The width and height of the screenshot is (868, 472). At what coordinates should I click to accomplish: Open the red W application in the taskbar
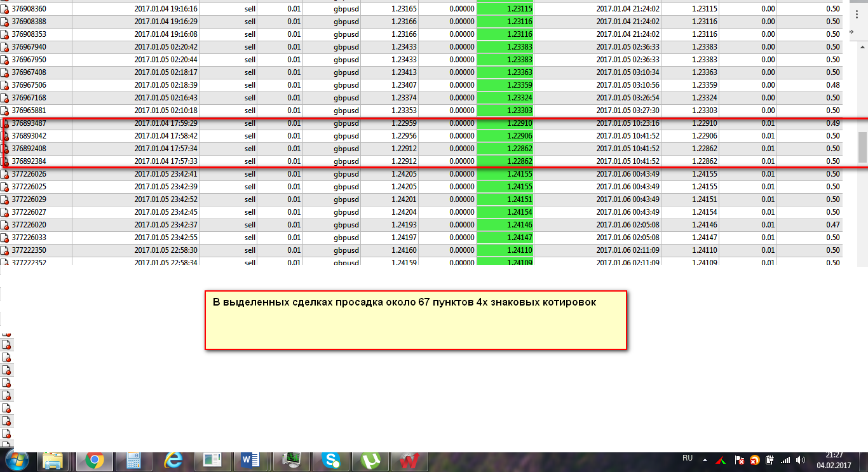point(409,461)
